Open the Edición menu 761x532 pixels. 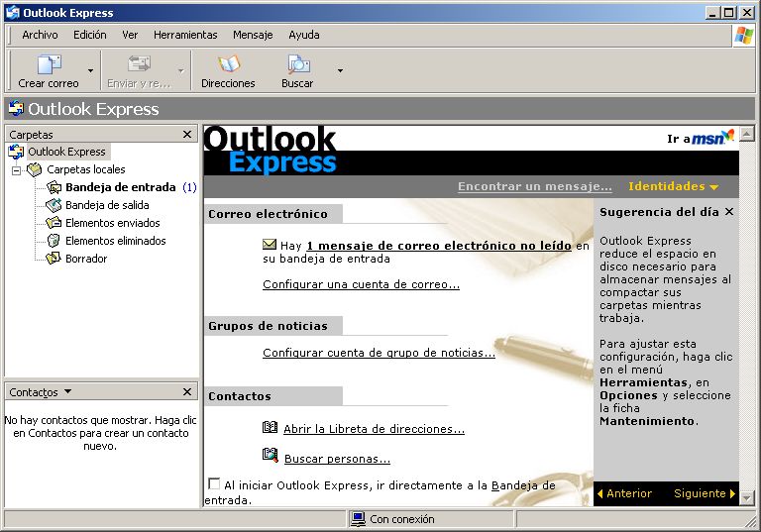pyautogui.click(x=90, y=35)
